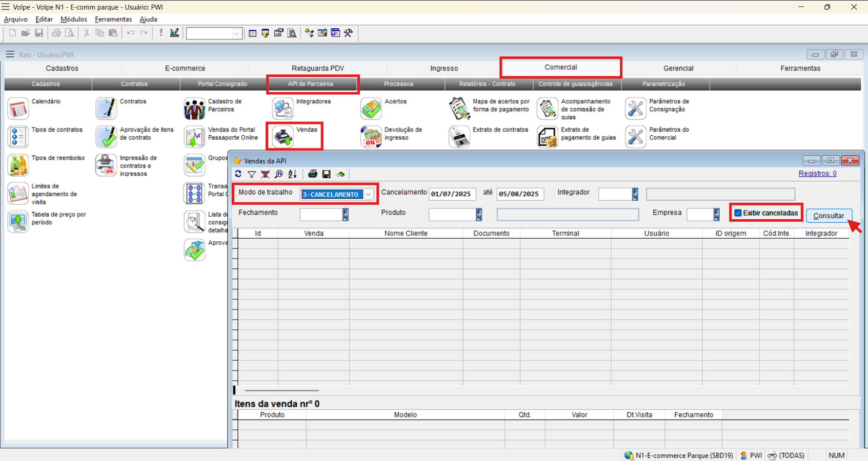The image size is (868, 461).
Task: Open the Módulos menu
Action: pos(73,19)
